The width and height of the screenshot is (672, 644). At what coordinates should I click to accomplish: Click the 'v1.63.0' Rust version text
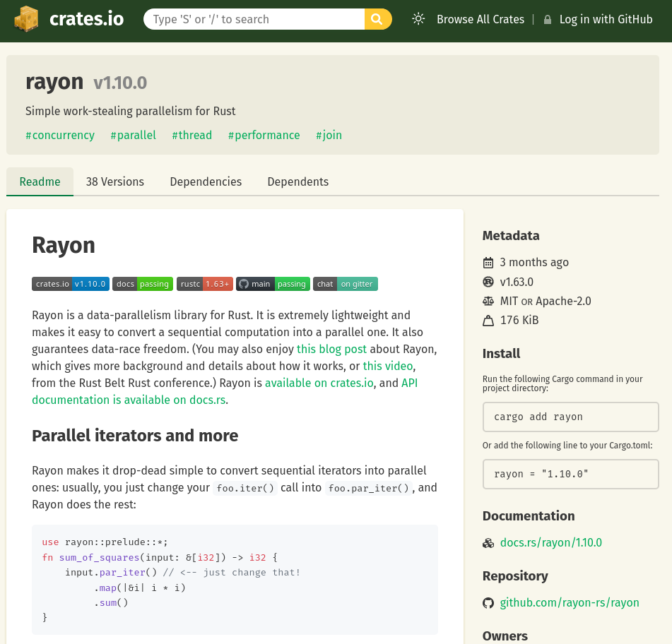click(x=517, y=282)
